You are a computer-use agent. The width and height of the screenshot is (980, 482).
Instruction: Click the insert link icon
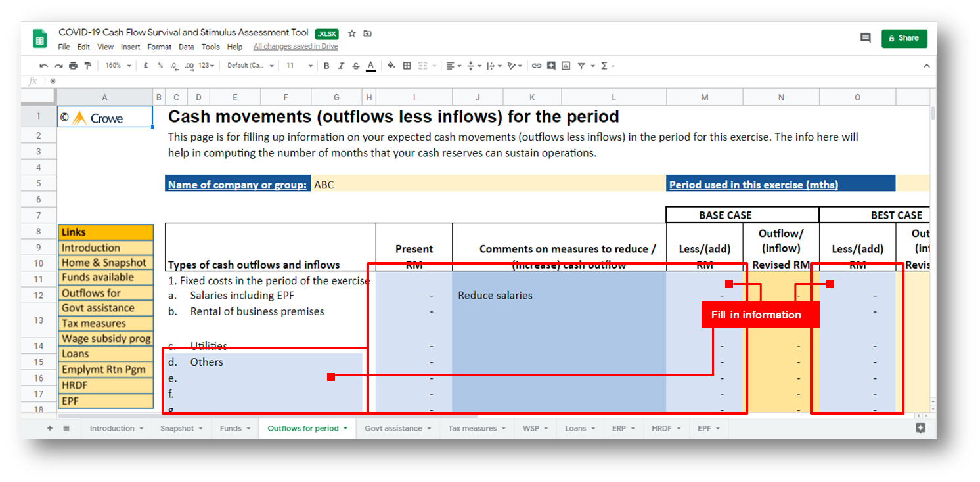coord(537,66)
